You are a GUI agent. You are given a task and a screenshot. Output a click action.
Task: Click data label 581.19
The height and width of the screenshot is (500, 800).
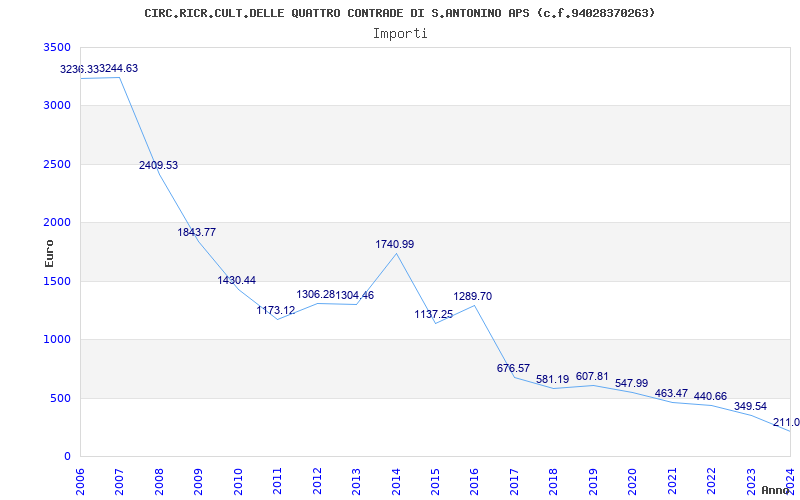tap(553, 380)
